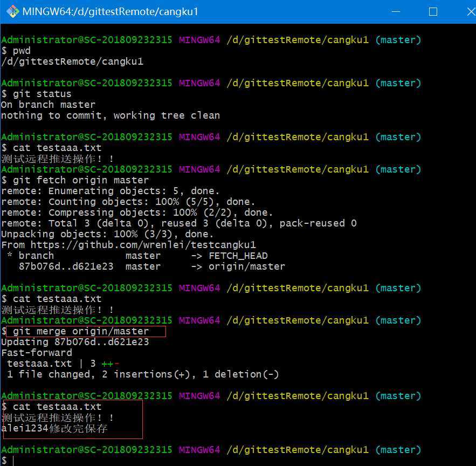This screenshot has width=476, height=466.
Task: Click the '$ git merge origin/master' command
Action: [x=75, y=331]
